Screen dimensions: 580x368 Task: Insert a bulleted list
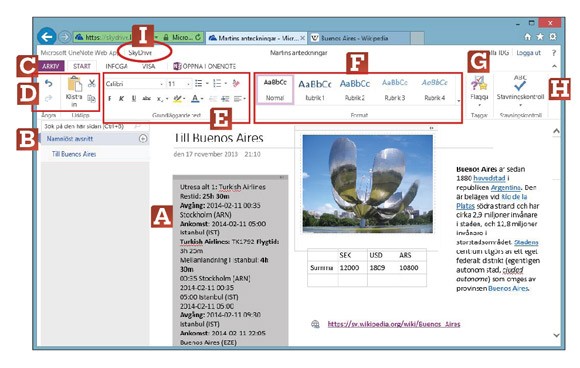[x=199, y=84]
